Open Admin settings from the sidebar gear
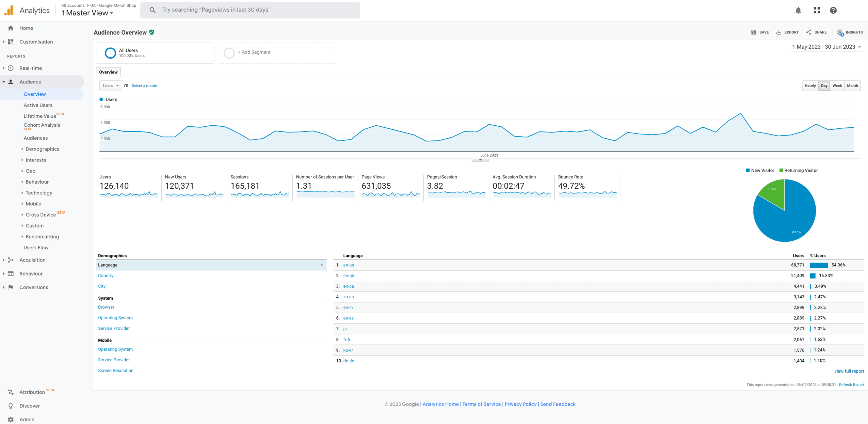The height and width of the screenshot is (424, 868). 10,420
